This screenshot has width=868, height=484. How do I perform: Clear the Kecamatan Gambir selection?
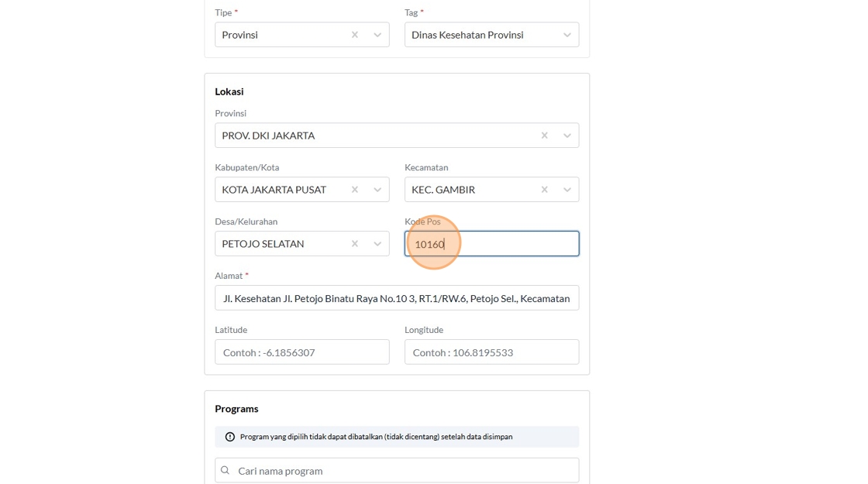(x=545, y=190)
